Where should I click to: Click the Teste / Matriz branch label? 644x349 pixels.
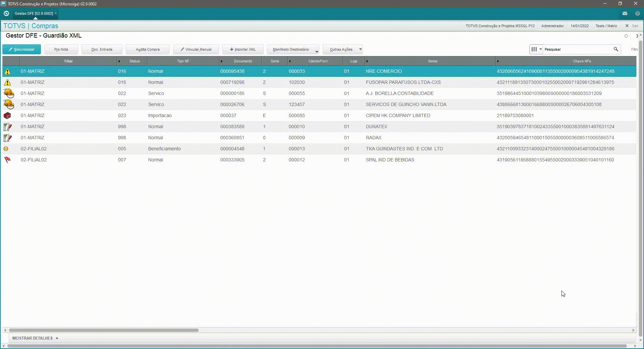[606, 26]
